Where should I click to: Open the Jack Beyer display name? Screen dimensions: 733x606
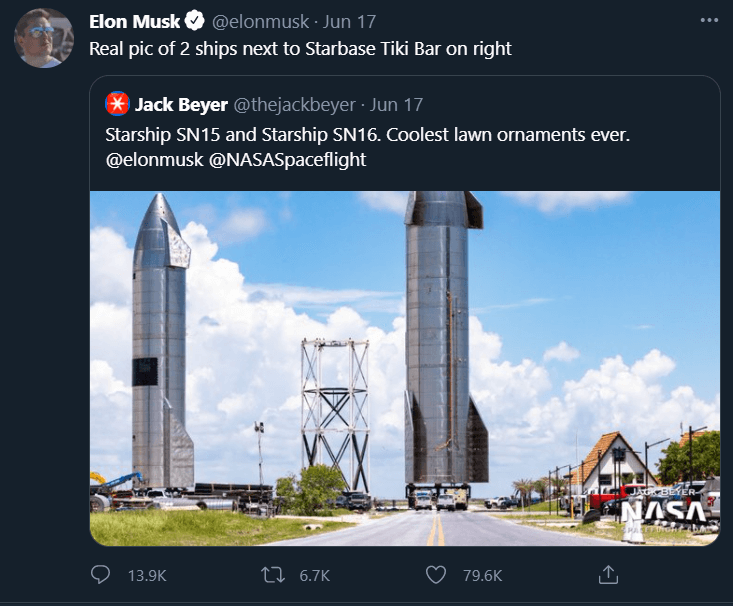(x=180, y=104)
